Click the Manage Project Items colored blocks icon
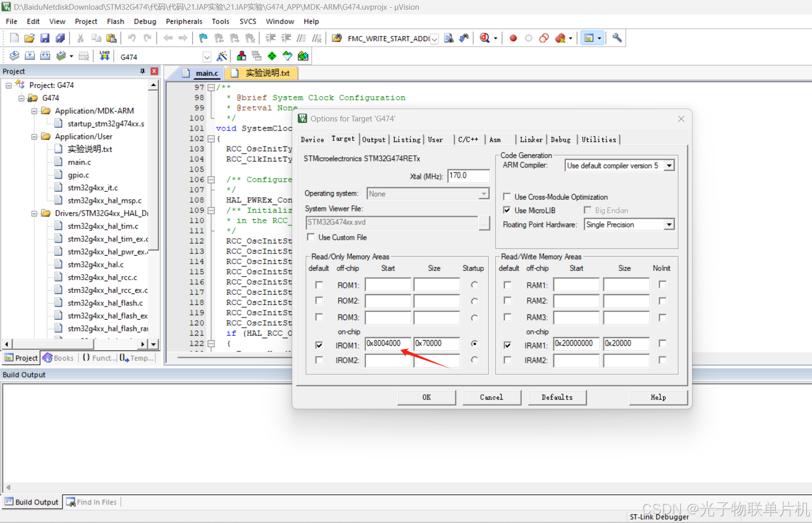812x523 pixels. pyautogui.click(x=241, y=56)
